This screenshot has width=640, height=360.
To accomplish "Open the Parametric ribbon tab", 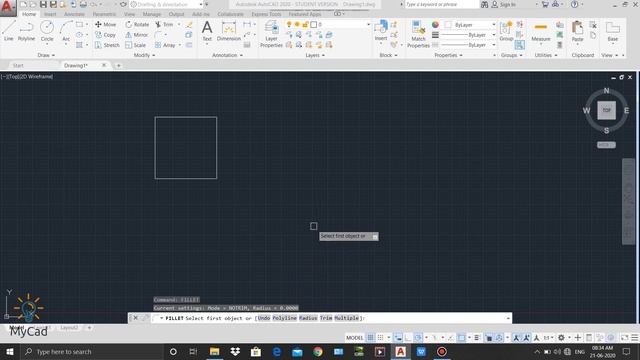I will click(x=104, y=14).
